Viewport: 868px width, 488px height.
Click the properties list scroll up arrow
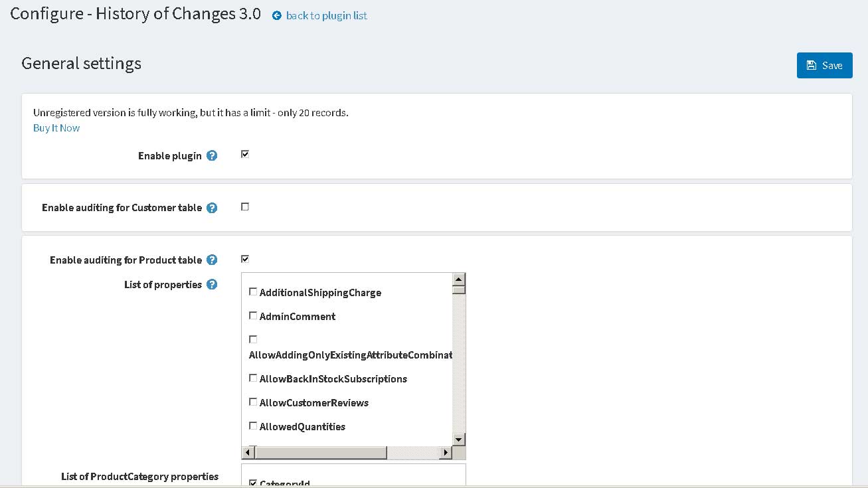pos(458,279)
